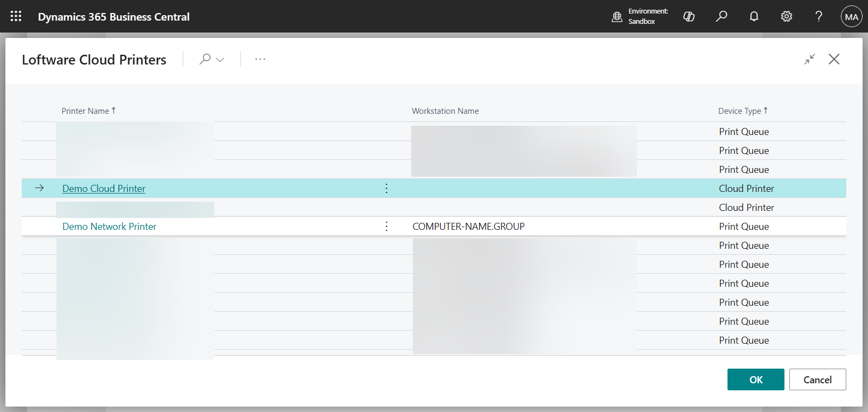Select COMPUTER-NAME.GROUP workstation cell
This screenshot has width=868, height=412.
tap(468, 227)
